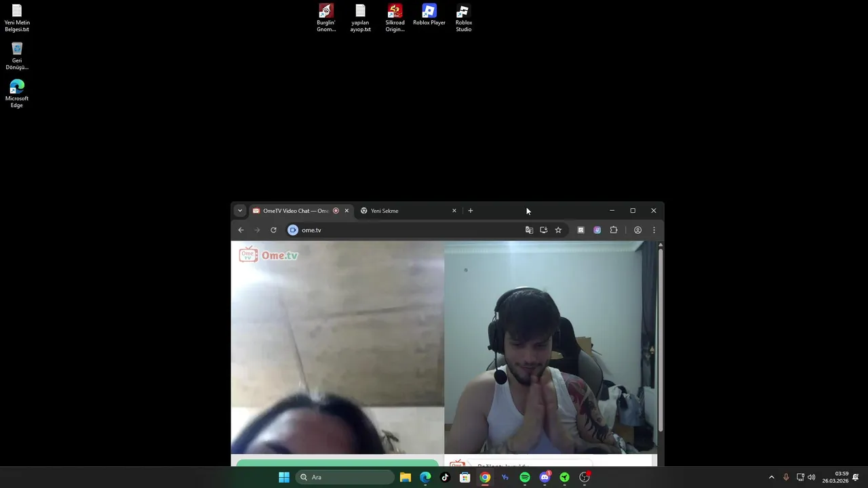This screenshot has height=488, width=868.
Task: Open the purple extension icon in Chrome toolbar
Action: (x=597, y=230)
